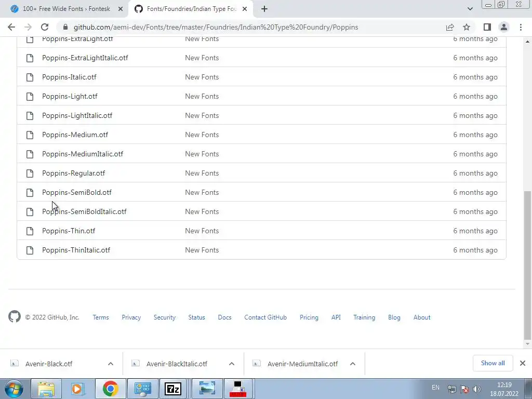Click the browser back arrow
This screenshot has height=399, width=532.
[11, 27]
